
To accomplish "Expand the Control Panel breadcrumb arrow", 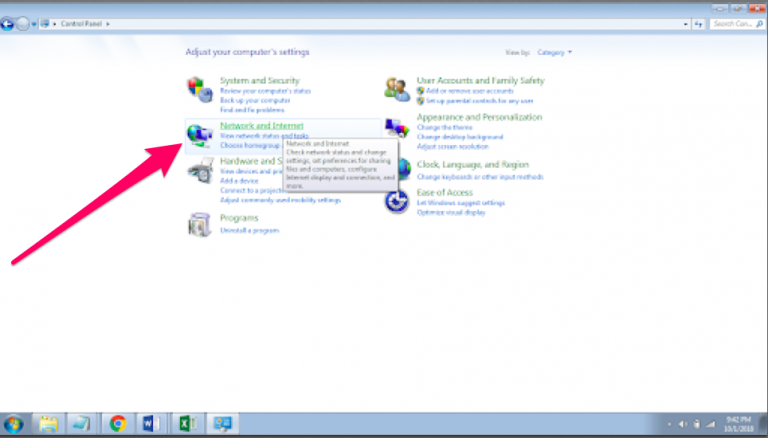I will coord(108,24).
